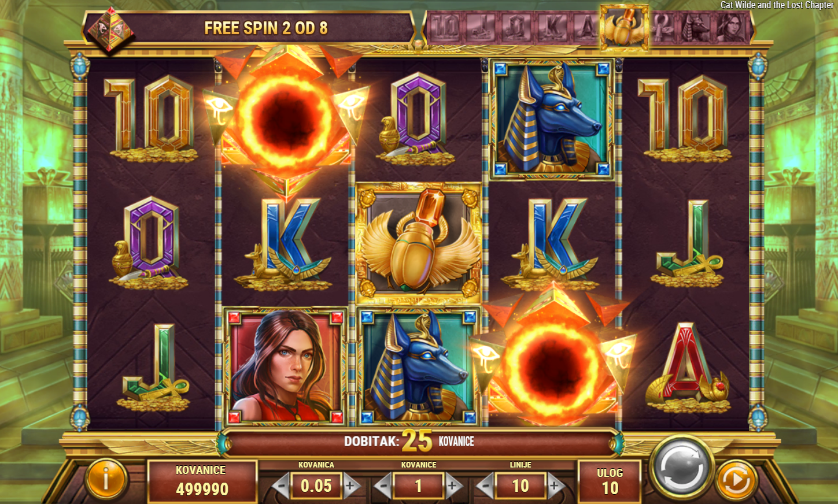Select the Anubis icon in top symbol bar
838x504 pixels.
(696, 28)
